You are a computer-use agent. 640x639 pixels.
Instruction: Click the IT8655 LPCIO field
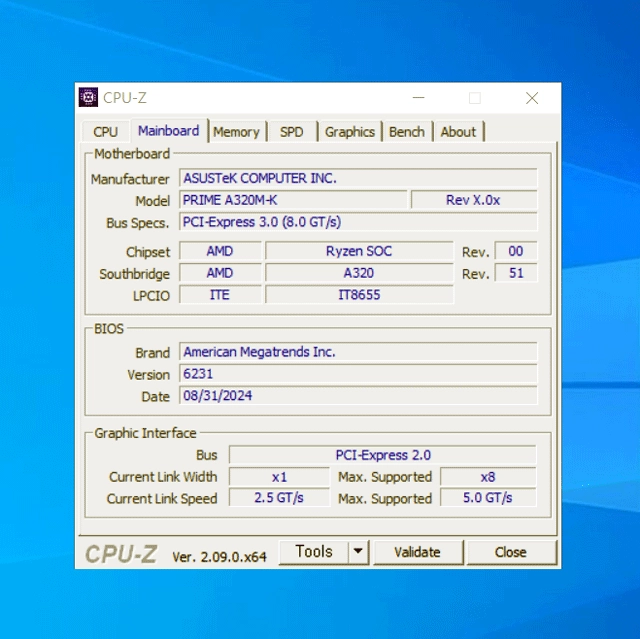(x=359, y=295)
